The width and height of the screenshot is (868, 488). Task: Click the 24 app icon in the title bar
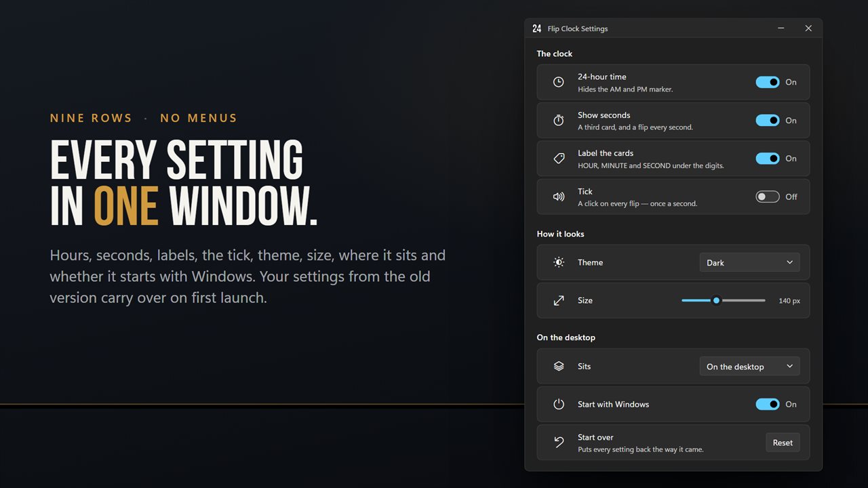[537, 28]
